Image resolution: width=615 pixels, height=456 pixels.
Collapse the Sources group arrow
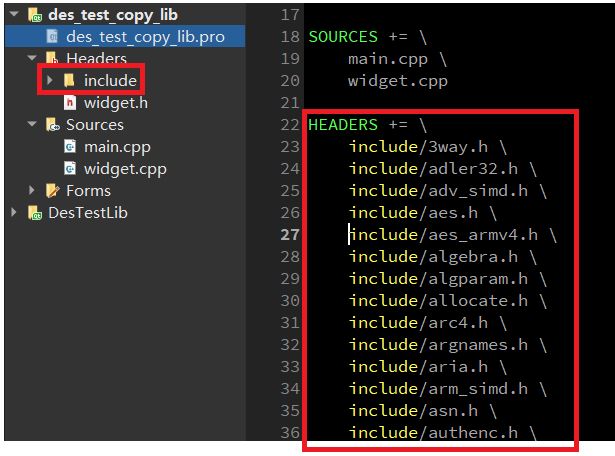[32, 125]
